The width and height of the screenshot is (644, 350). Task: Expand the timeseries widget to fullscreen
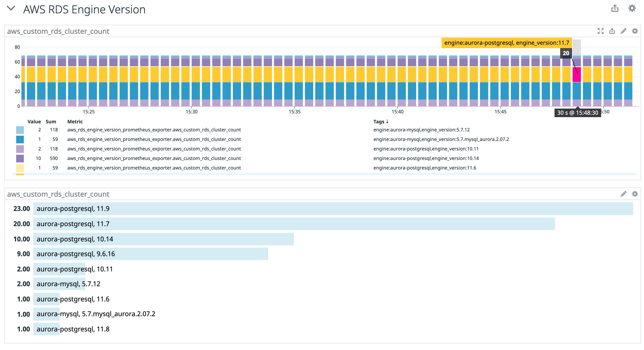[600, 31]
